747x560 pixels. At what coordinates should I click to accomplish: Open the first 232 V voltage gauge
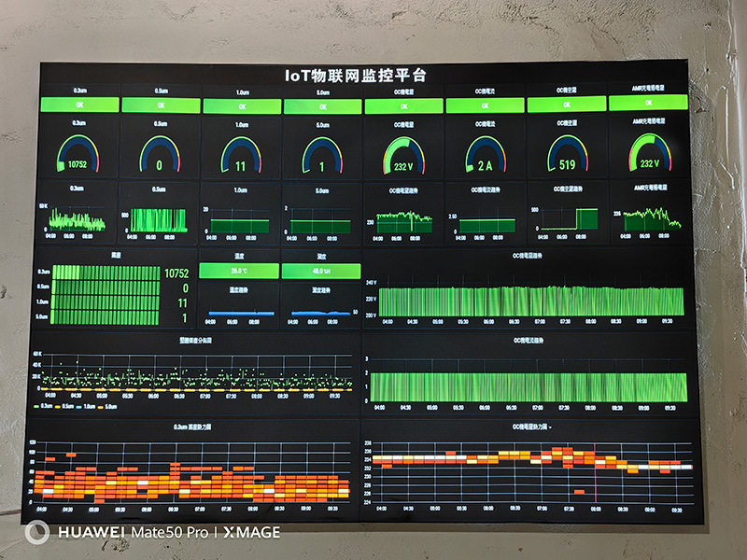[403, 155]
